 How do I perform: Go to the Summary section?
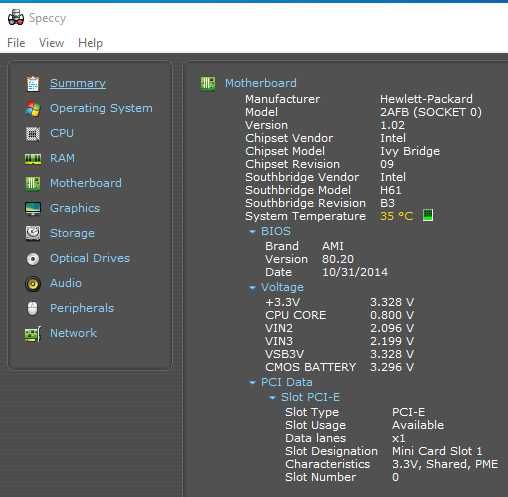pyautogui.click(x=78, y=83)
